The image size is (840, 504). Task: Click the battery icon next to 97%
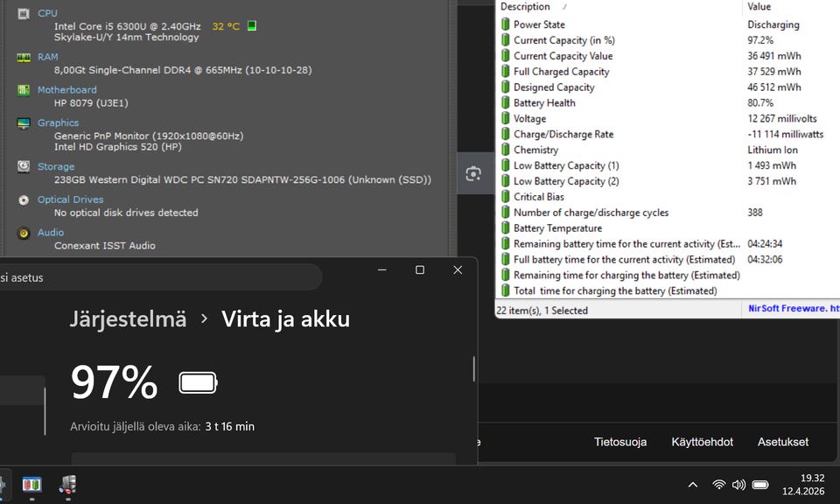(198, 382)
